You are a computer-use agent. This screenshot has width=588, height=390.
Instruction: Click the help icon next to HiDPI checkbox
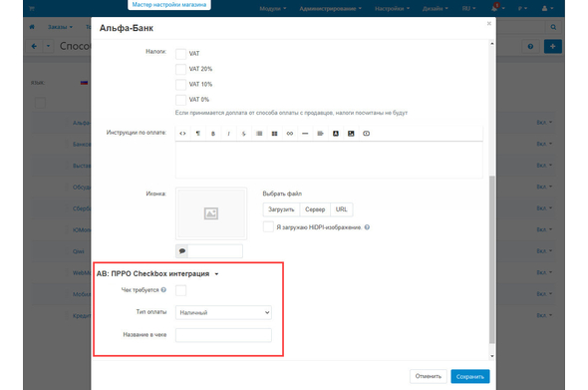pos(367,227)
